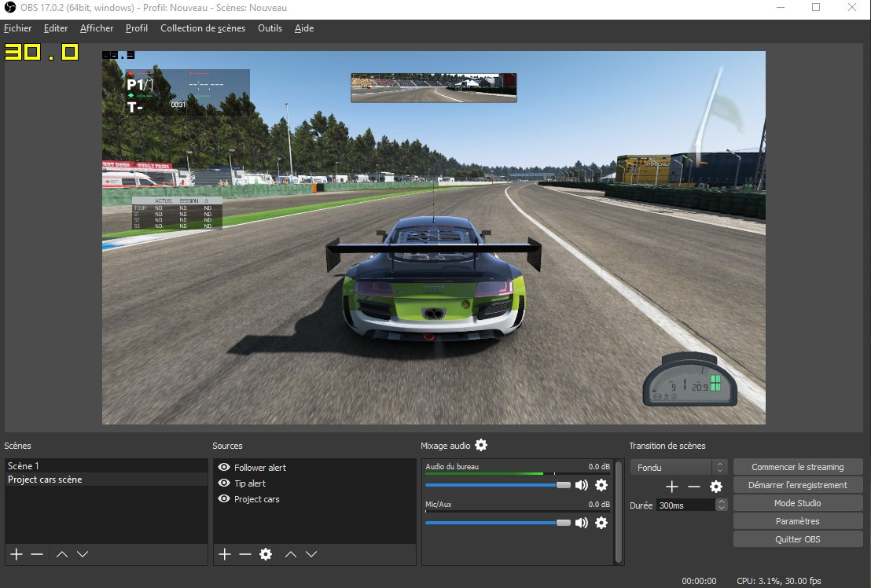Viewport: 871px width, 588px height.
Task: Adjust Audio du bureau volume slider
Action: 498,485
